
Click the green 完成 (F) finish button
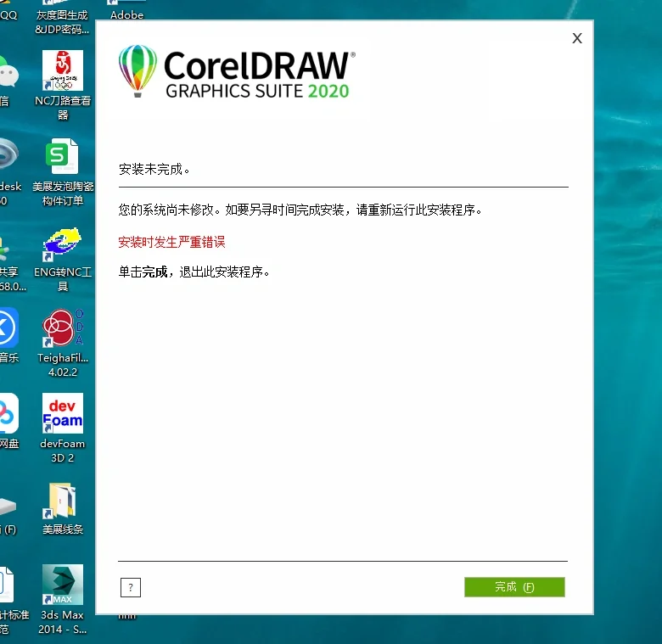pos(514,587)
